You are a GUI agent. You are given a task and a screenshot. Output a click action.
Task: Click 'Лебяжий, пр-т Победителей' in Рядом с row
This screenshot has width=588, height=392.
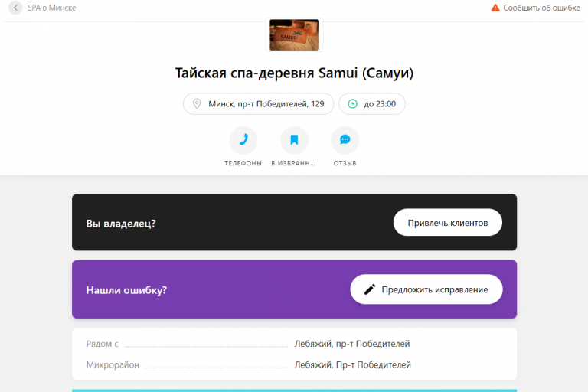point(352,344)
